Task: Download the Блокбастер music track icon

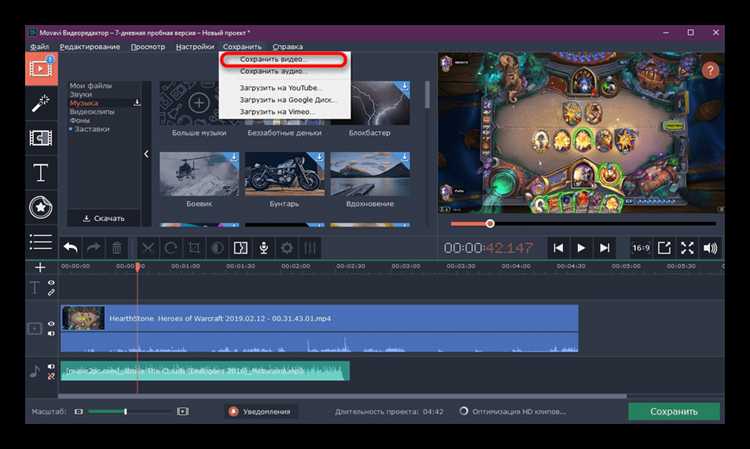Action: [405, 87]
